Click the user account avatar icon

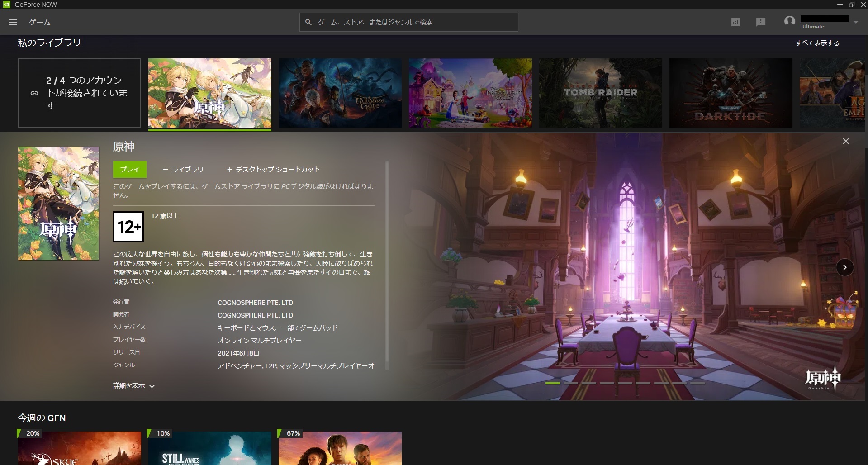click(x=790, y=21)
